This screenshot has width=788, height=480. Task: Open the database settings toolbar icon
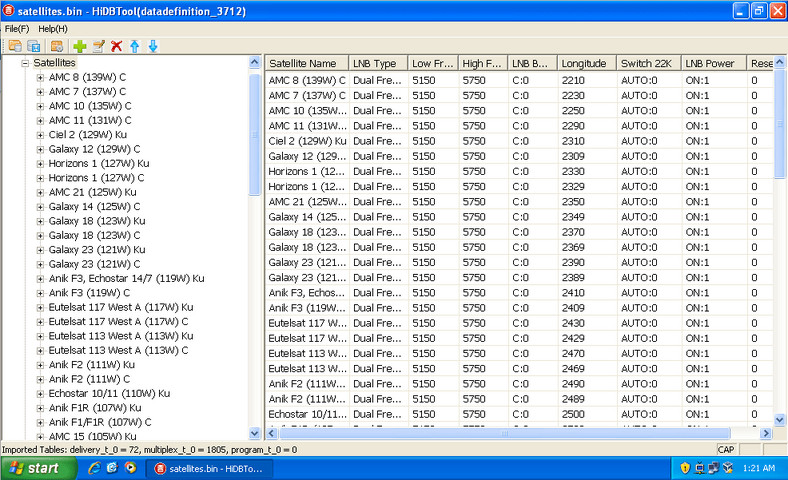[x=57, y=46]
